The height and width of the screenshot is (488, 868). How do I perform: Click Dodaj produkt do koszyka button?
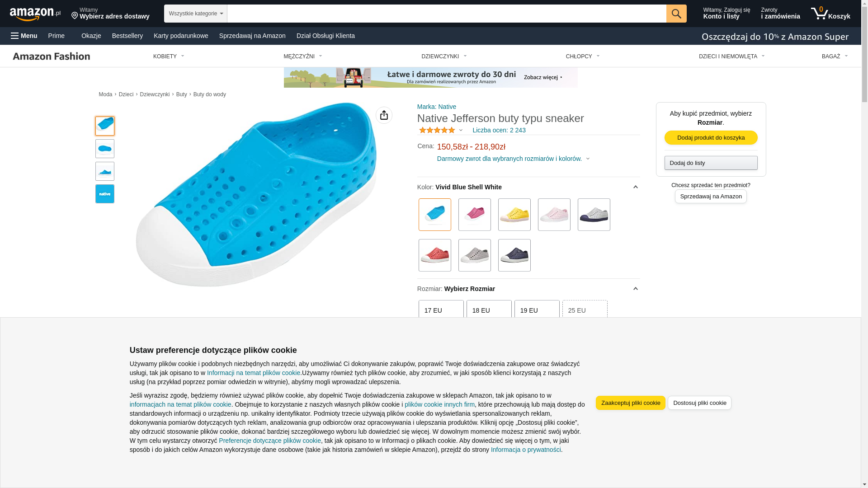[x=711, y=137]
